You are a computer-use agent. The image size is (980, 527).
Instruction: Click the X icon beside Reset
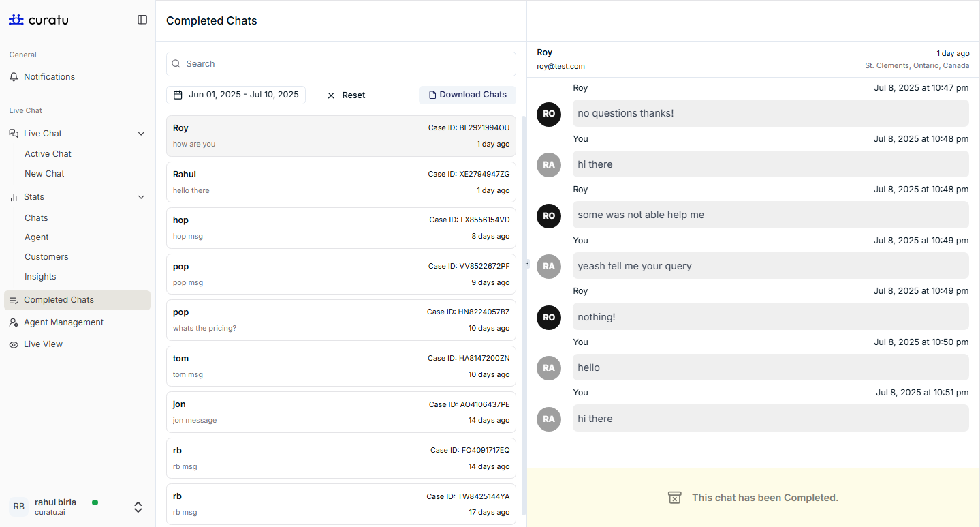pyautogui.click(x=331, y=95)
